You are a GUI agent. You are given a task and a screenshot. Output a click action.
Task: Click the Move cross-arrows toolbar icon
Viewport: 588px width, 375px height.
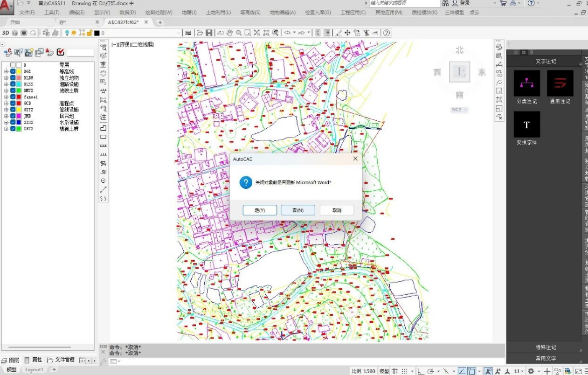[x=347, y=33]
